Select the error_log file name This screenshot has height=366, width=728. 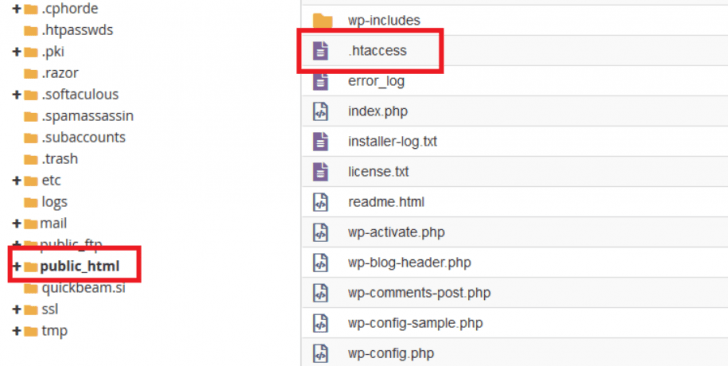pos(376,81)
